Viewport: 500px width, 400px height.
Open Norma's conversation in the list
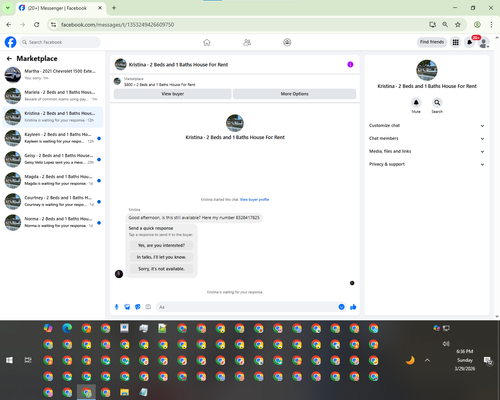pyautogui.click(x=53, y=222)
